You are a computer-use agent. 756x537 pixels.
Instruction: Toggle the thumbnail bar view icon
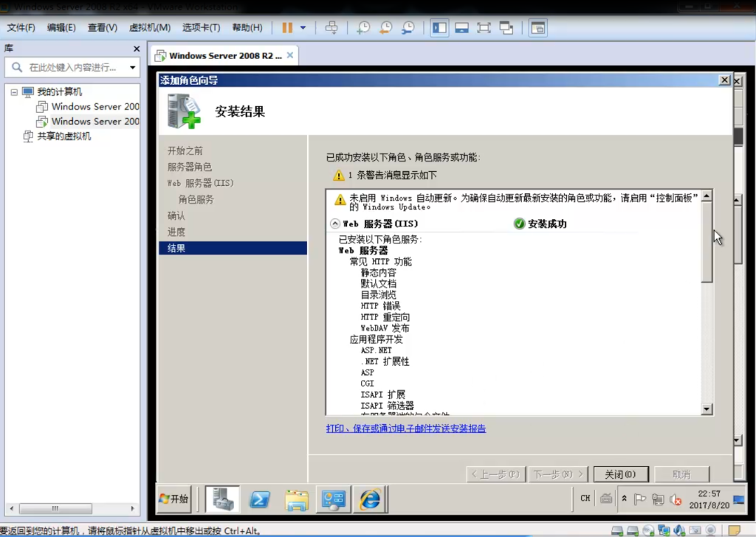[461, 28]
